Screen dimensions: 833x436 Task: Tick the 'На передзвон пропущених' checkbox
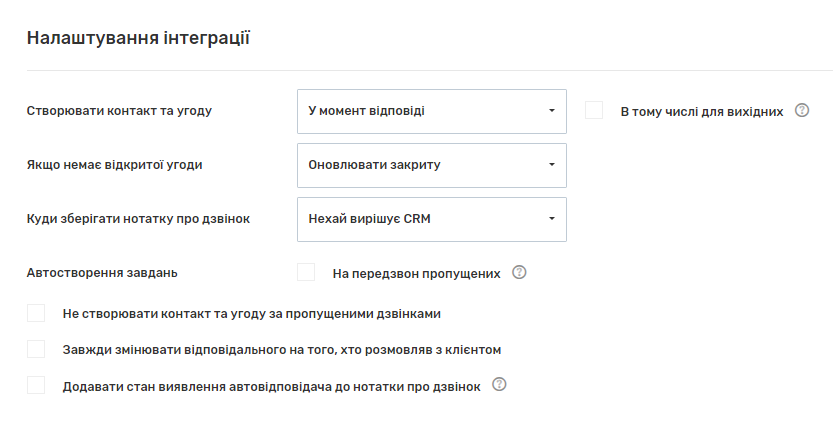tap(306, 272)
